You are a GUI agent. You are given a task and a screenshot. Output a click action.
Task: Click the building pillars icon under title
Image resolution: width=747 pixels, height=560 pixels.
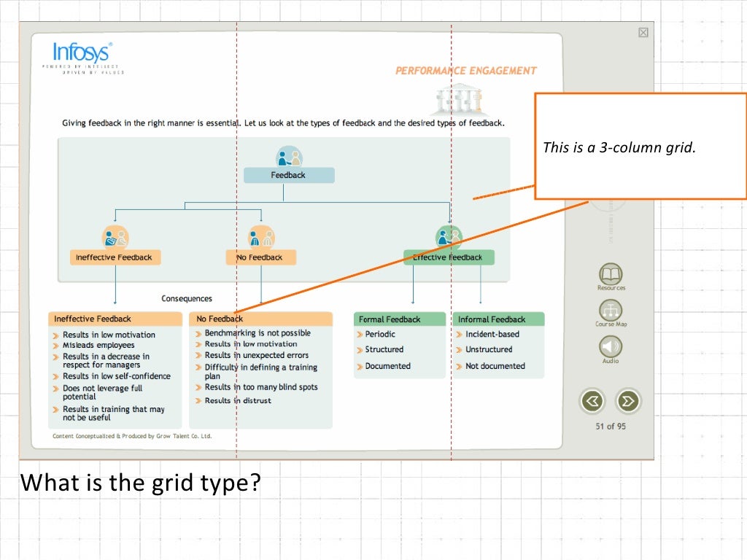460,99
